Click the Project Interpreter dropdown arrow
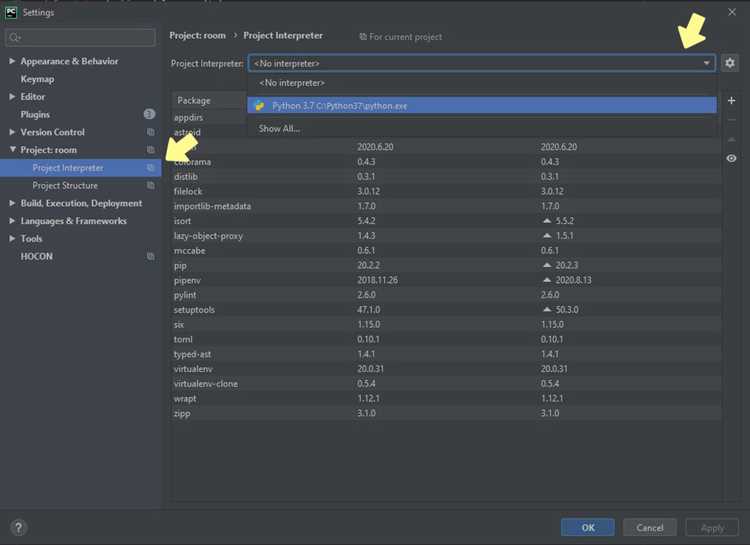 (x=706, y=63)
